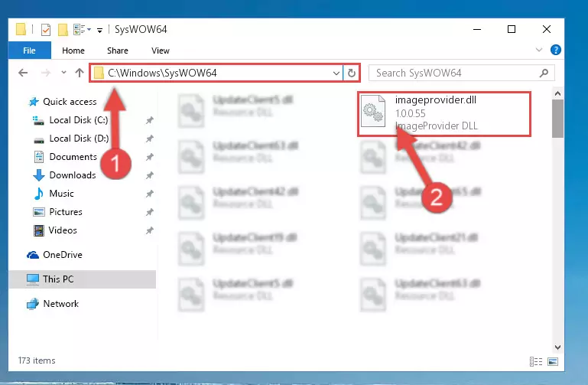Click the pin icon beside Local Disk (D:)
This screenshot has height=385, width=588.
[x=149, y=139]
